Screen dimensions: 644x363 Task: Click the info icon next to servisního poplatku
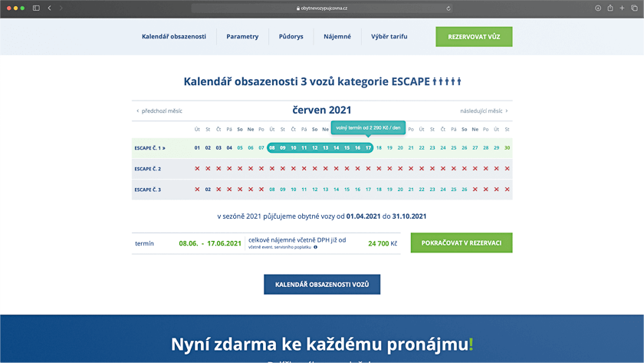315,247
